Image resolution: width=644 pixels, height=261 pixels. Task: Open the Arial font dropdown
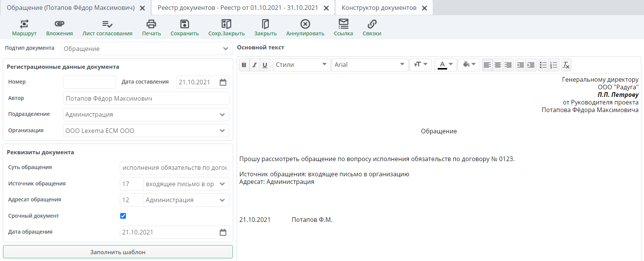click(369, 65)
